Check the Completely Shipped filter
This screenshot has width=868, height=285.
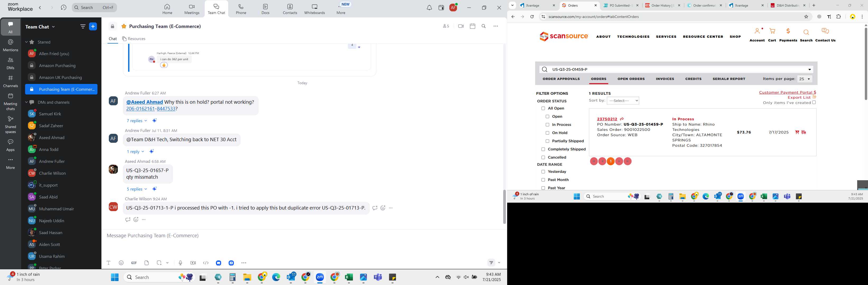(543, 149)
